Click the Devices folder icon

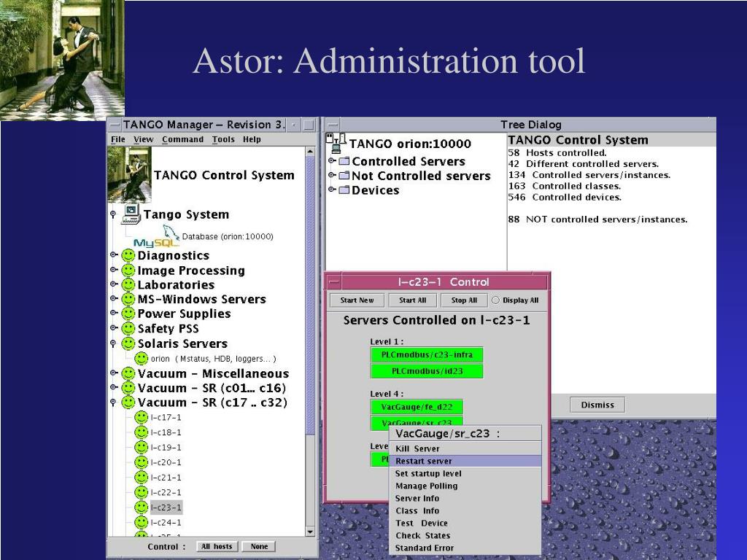point(344,190)
